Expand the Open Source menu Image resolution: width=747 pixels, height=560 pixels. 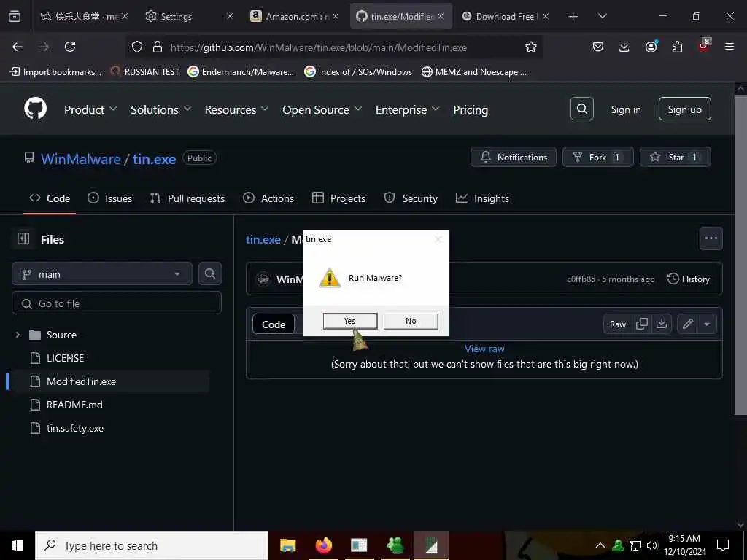tap(322, 109)
